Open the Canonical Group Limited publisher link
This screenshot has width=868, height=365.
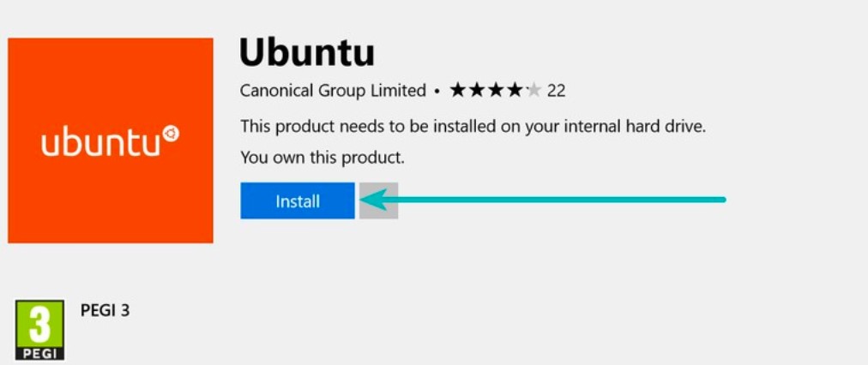point(333,90)
